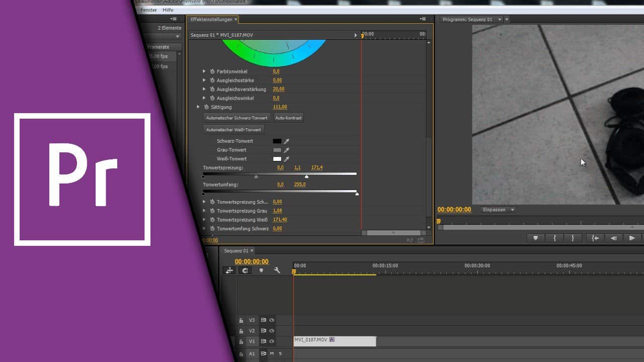Click Tonwertspreizung Weiß value 171,40

(x=280, y=220)
